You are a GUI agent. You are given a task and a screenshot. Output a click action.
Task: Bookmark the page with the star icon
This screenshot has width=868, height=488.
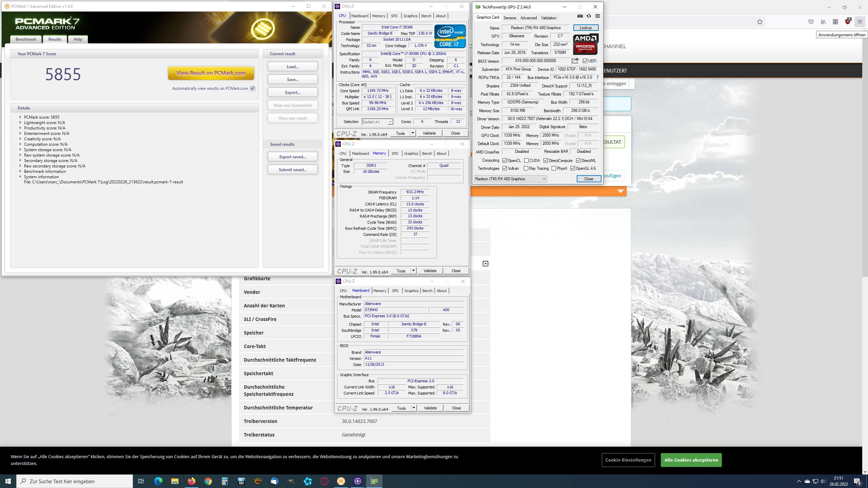760,22
